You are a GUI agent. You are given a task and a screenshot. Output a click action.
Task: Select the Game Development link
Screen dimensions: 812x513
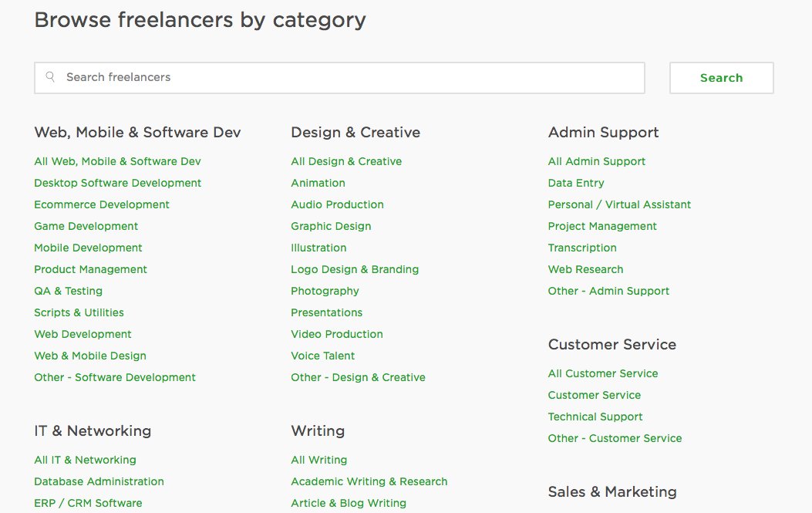pyautogui.click(x=86, y=227)
